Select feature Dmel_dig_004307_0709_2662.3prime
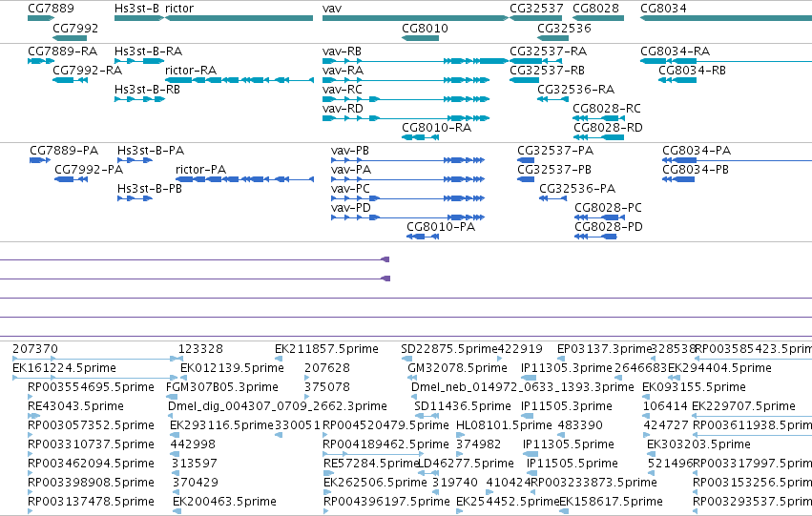The image size is (812, 516). [x=277, y=405]
